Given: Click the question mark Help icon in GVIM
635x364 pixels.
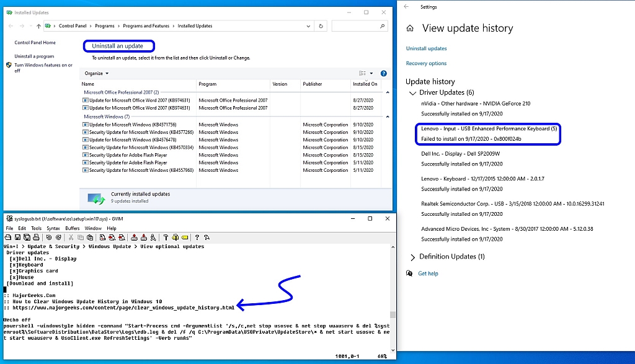Looking at the screenshot, I should coord(197,237).
